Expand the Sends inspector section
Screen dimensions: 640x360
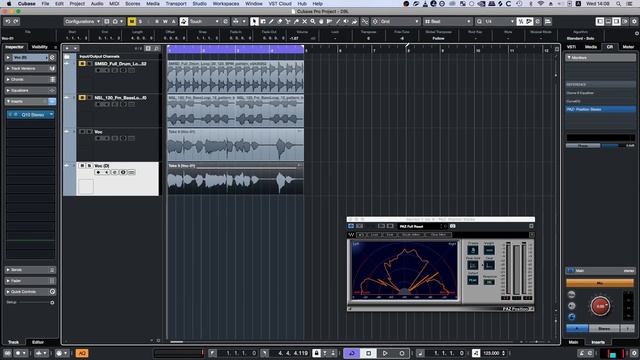(30, 270)
